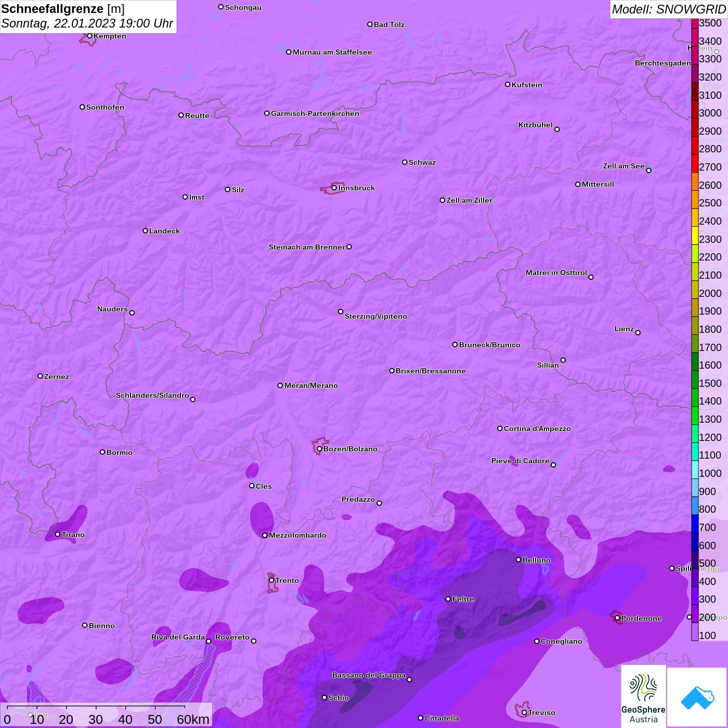Click the 'Bad Tölz' label
Screen dimensions: 728x728
[x=389, y=24]
